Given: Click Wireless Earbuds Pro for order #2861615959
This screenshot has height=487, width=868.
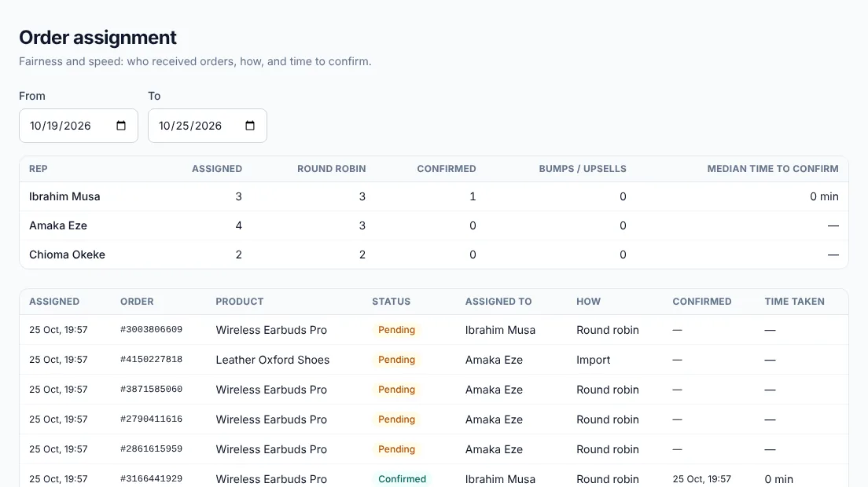Looking at the screenshot, I should (271, 449).
